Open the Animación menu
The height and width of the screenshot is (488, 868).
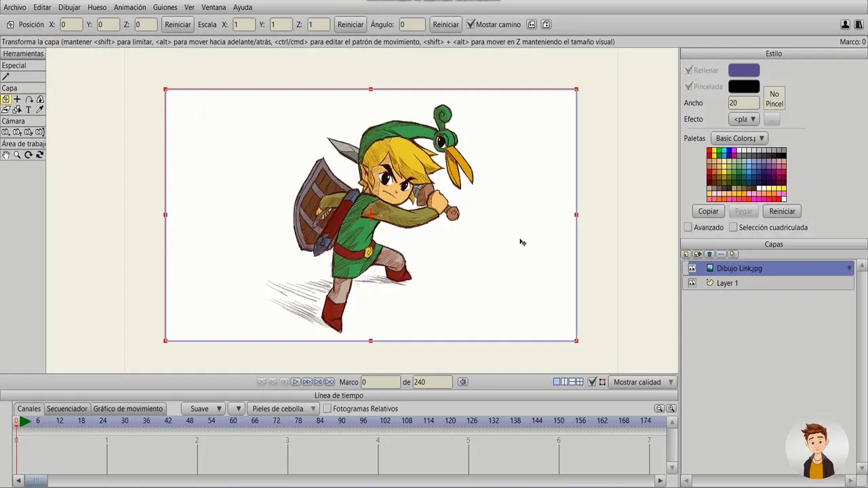(x=130, y=7)
